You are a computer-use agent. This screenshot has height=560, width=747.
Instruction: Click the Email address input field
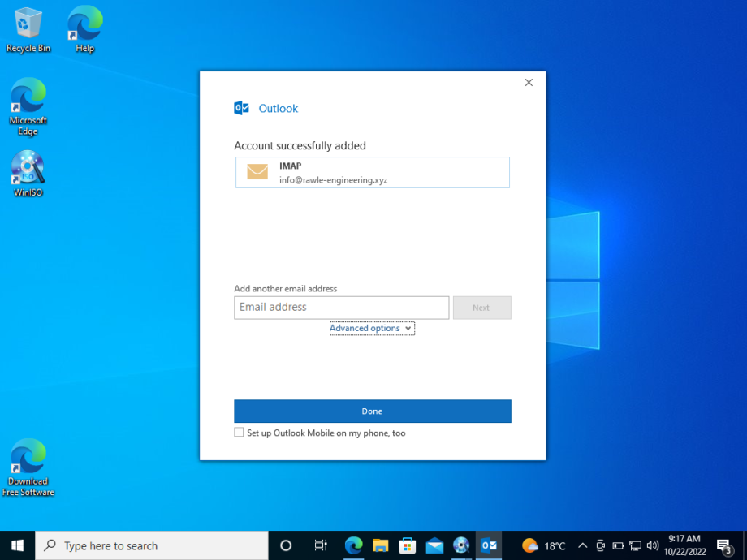click(341, 308)
